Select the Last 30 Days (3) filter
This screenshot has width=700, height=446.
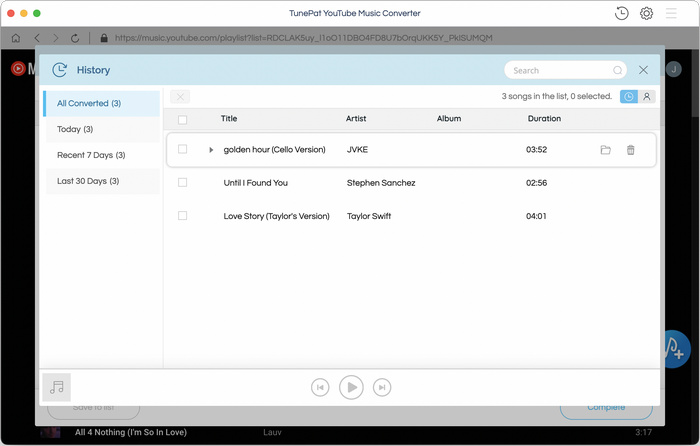coord(103,181)
